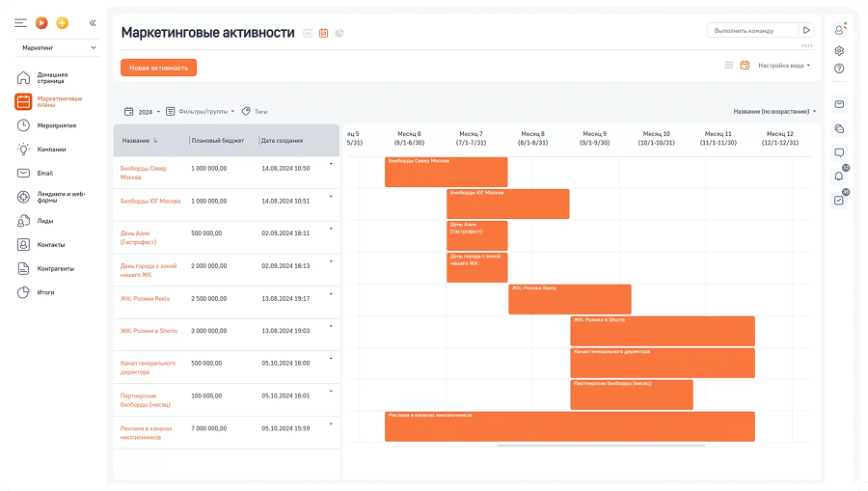Switch to calendar timeline view icon

(x=745, y=66)
